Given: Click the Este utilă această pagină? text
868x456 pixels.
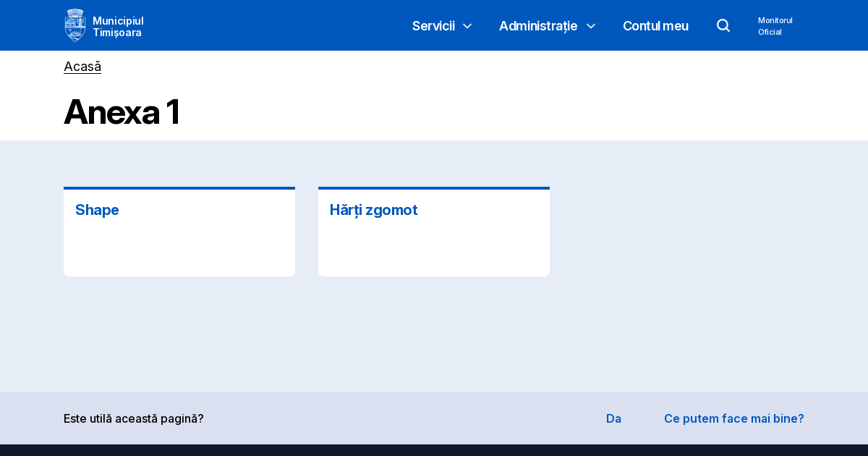Looking at the screenshot, I should click(x=134, y=418).
